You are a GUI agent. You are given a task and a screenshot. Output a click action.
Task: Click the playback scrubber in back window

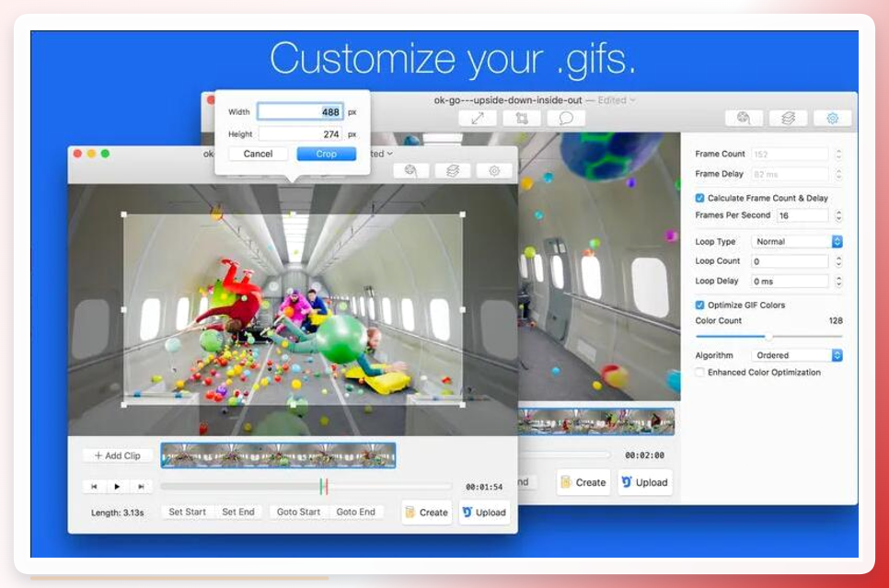click(x=564, y=455)
